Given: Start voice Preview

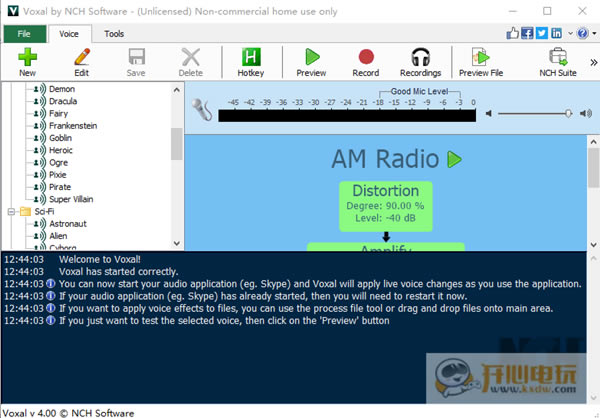Looking at the screenshot, I should [x=311, y=62].
